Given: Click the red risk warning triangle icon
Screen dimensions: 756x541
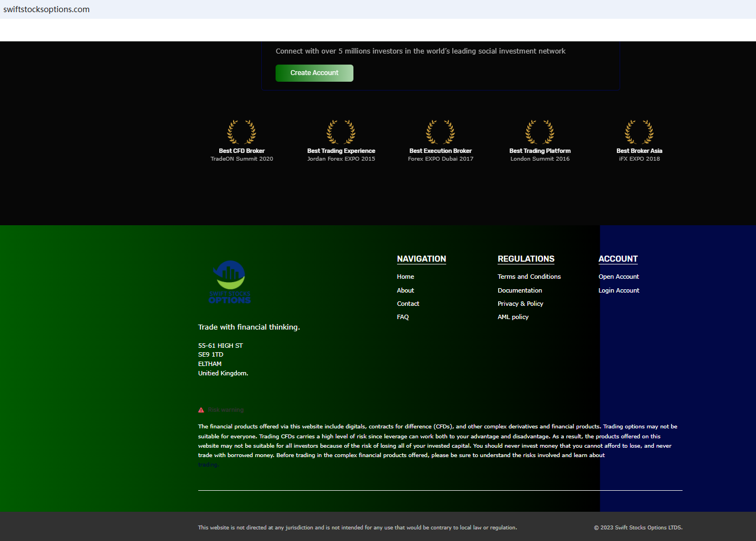Looking at the screenshot, I should (x=201, y=410).
